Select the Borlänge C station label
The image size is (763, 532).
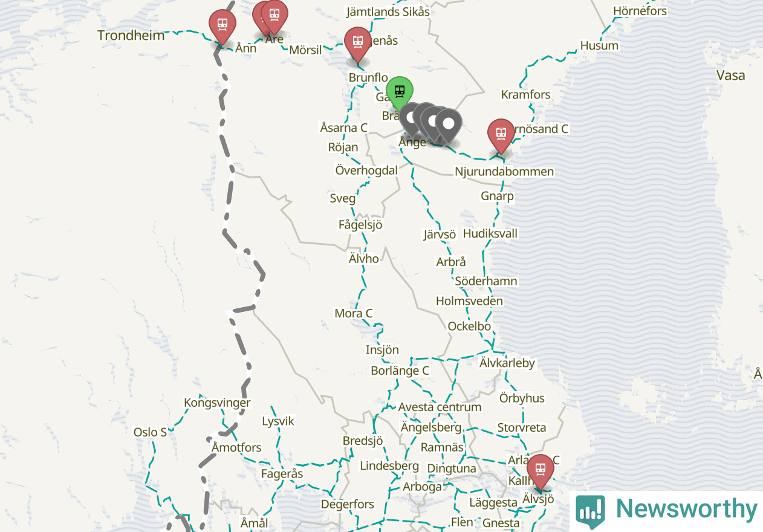click(400, 370)
